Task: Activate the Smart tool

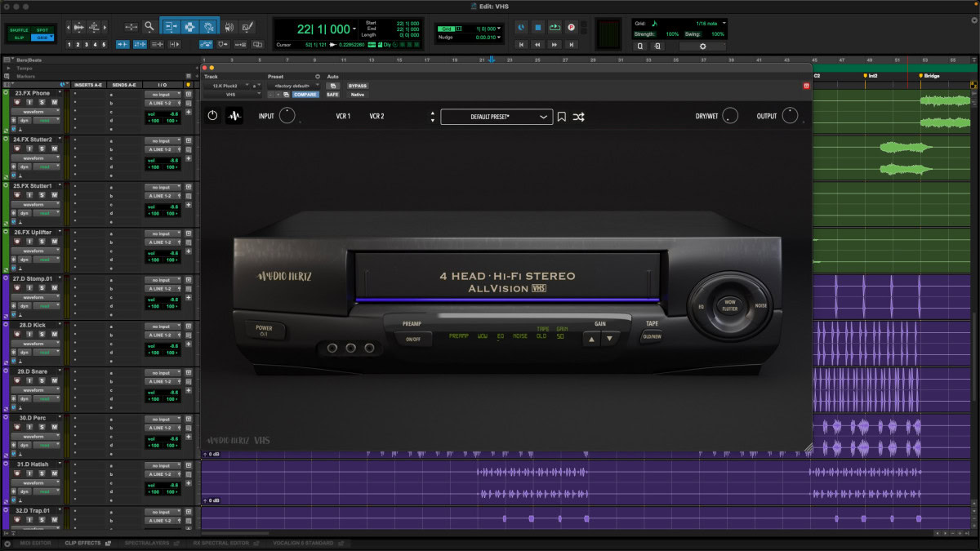Action: point(189,19)
